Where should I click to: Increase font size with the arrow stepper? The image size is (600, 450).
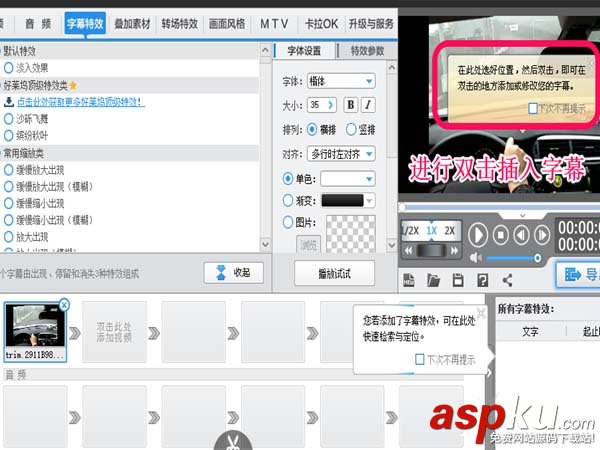(x=330, y=105)
